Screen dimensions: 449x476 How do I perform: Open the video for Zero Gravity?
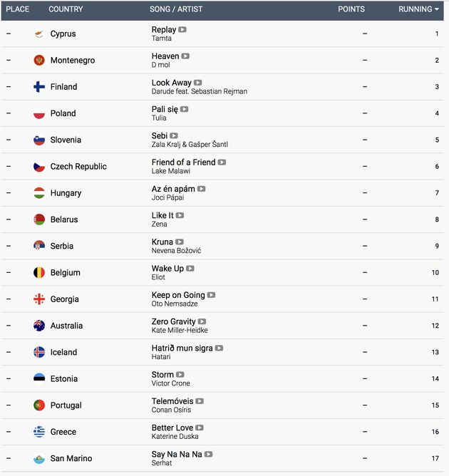pyautogui.click(x=202, y=321)
